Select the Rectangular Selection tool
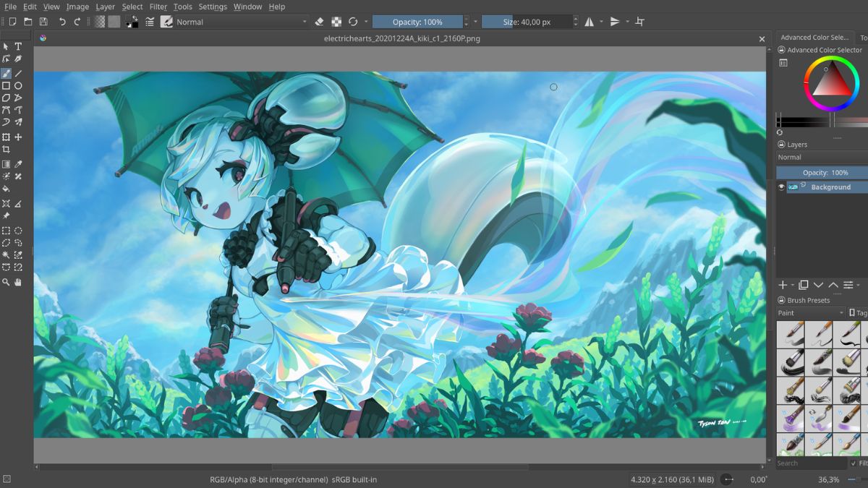The width and height of the screenshot is (868, 488). [7, 231]
